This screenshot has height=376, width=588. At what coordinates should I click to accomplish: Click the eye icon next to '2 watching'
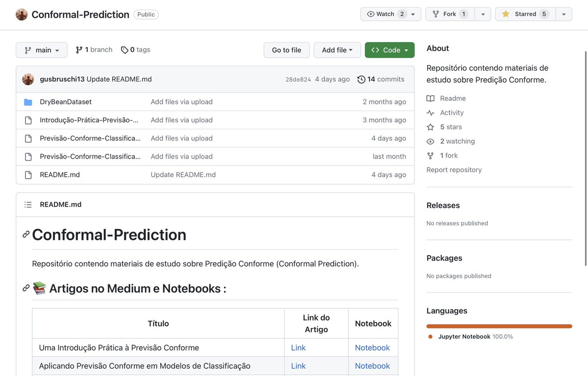[430, 141]
